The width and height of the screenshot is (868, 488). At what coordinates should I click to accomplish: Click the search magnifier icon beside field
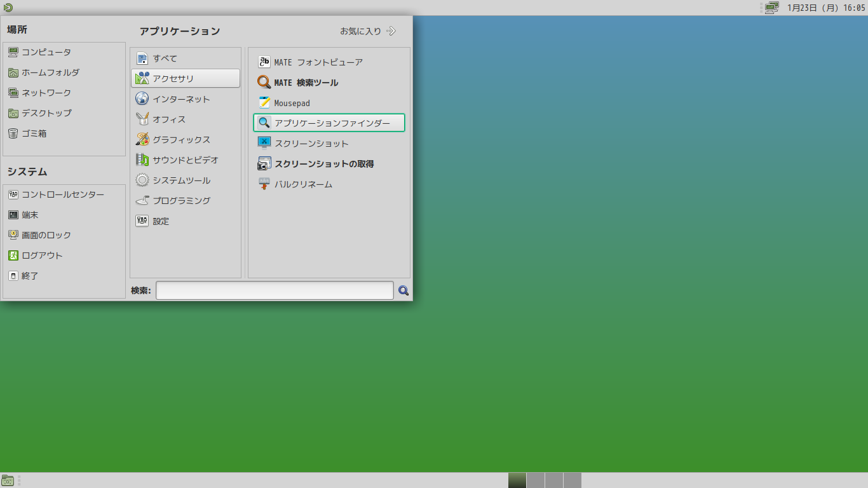[403, 290]
